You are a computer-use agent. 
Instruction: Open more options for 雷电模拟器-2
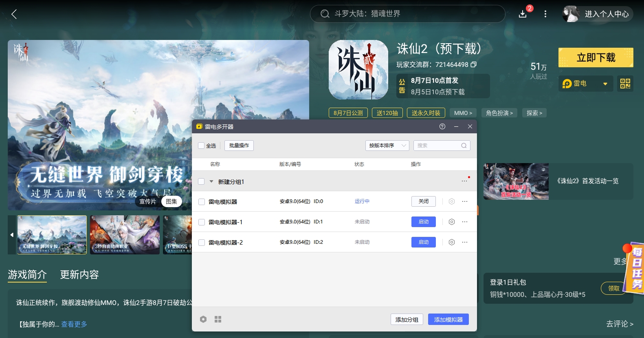[x=465, y=242]
